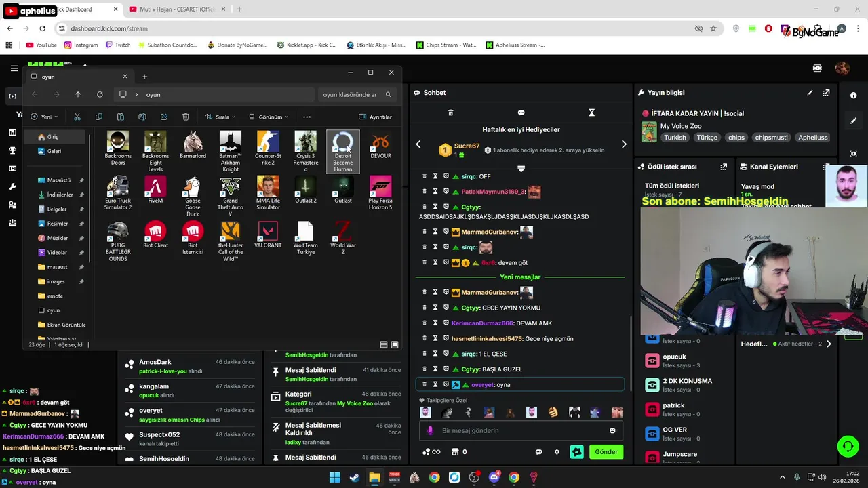This screenshot has width=868, height=488.
Task: Expand the Görünüm view dropdown
Action: pos(269,117)
